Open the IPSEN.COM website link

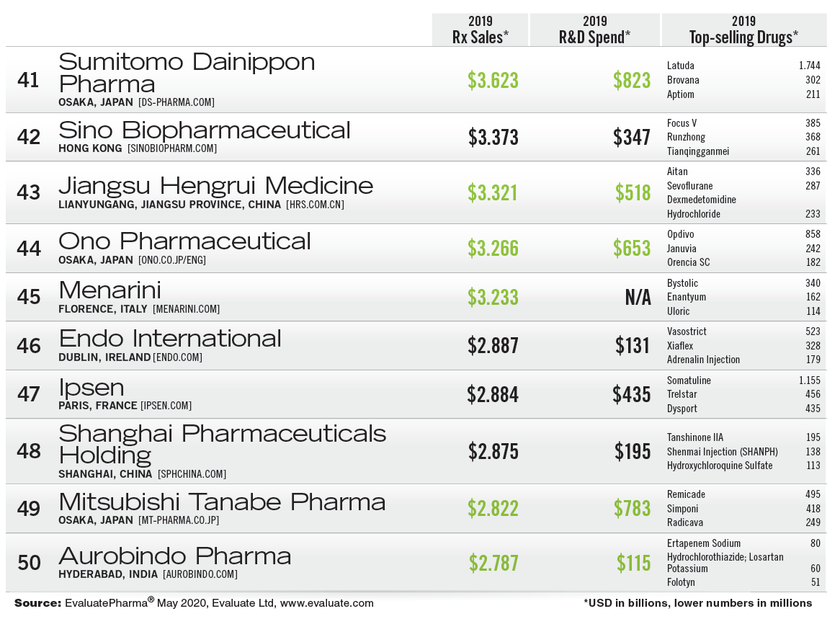[166, 406]
